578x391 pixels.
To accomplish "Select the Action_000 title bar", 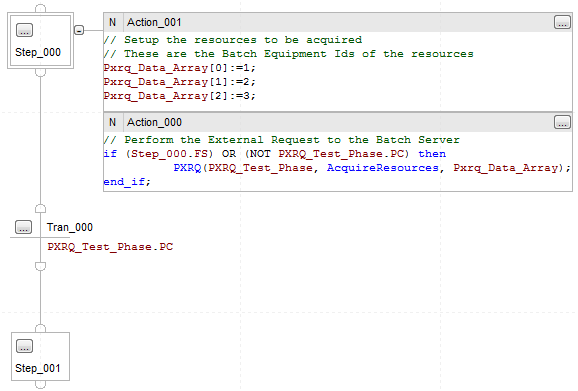I will pyautogui.click(x=338, y=122).
